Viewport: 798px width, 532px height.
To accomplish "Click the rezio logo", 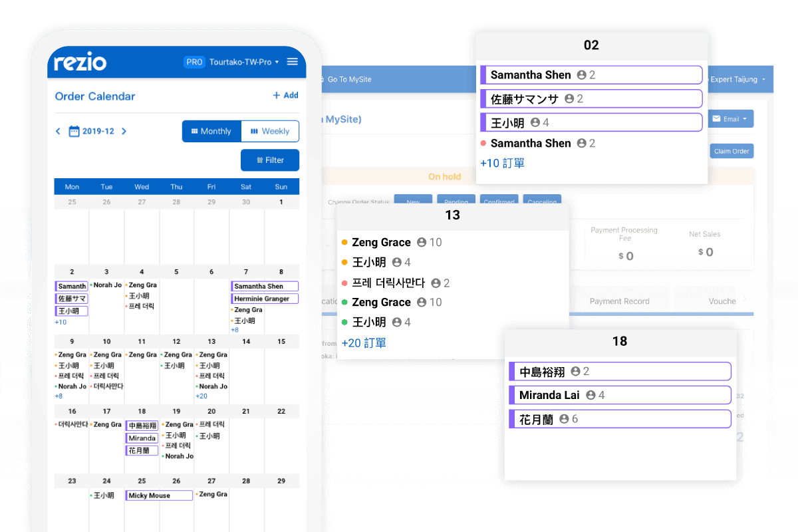I will tap(80, 63).
